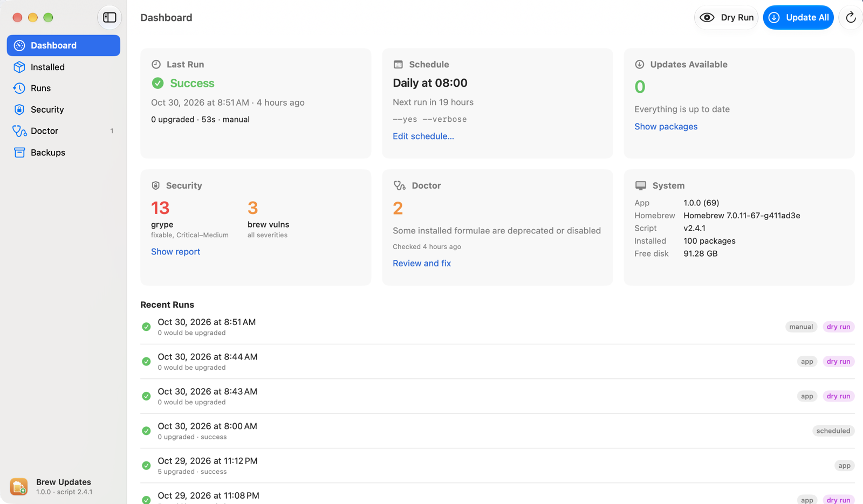
Task: Click the Doctor badge count 1 in sidebar
Action: (x=112, y=131)
